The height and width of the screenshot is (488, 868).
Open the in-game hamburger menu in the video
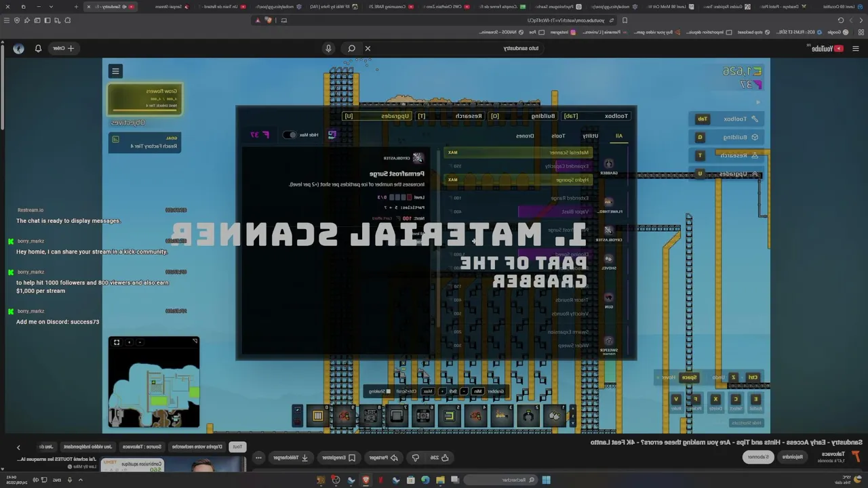(115, 71)
